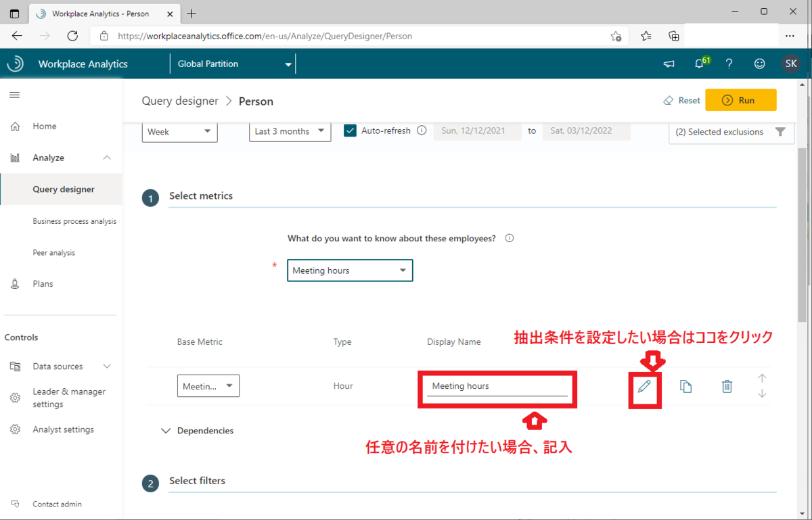Image resolution: width=812 pixels, height=520 pixels.
Task: Close the Workplace Analytics browser tab
Action: pos(168,14)
